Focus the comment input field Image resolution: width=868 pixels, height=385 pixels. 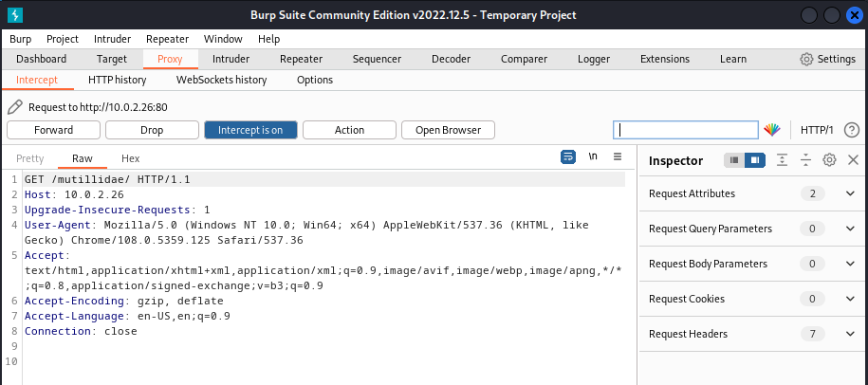pyautogui.click(x=685, y=130)
